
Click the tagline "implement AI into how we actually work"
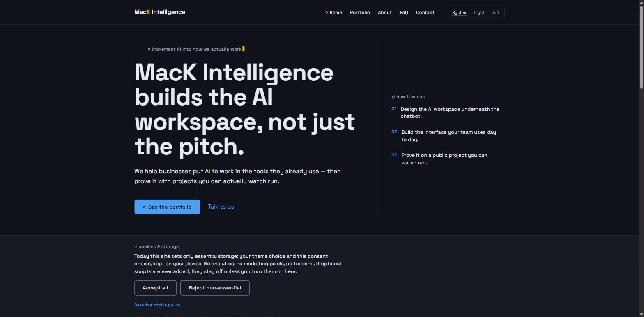[x=196, y=49]
